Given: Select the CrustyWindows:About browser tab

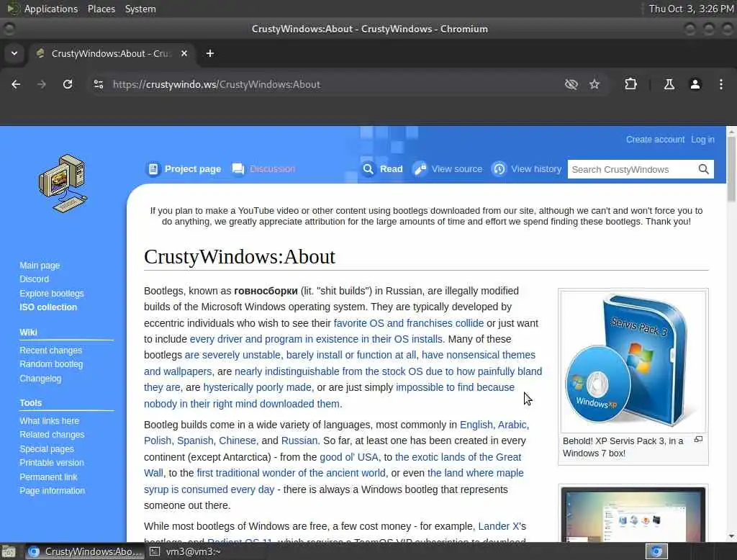Looking at the screenshot, I should pos(112,53).
